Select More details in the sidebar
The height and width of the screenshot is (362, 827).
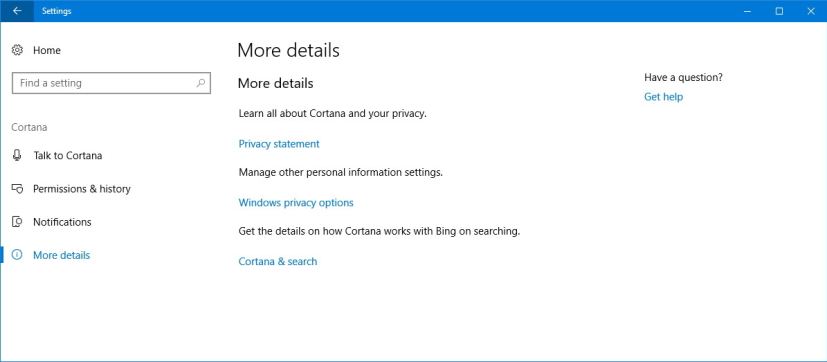(61, 255)
